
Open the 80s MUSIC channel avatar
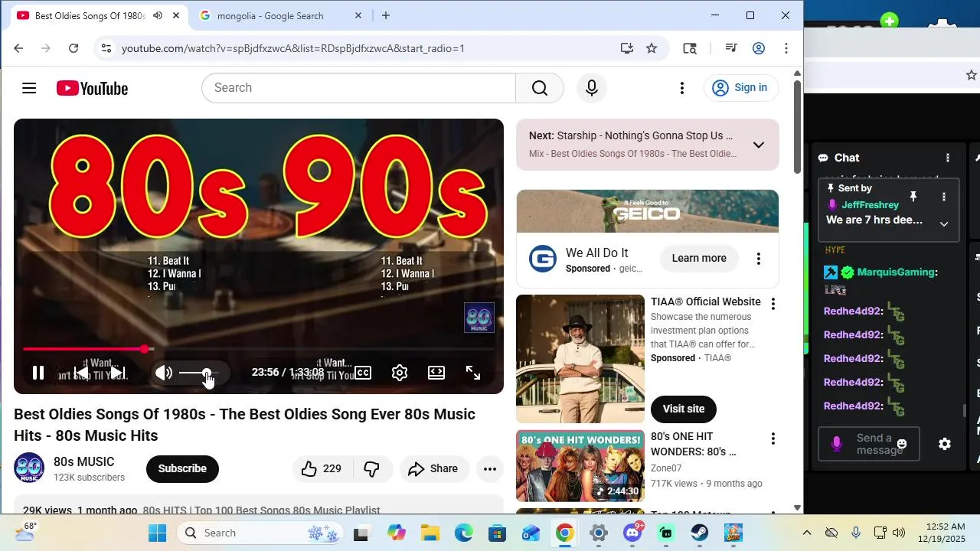pos(29,468)
